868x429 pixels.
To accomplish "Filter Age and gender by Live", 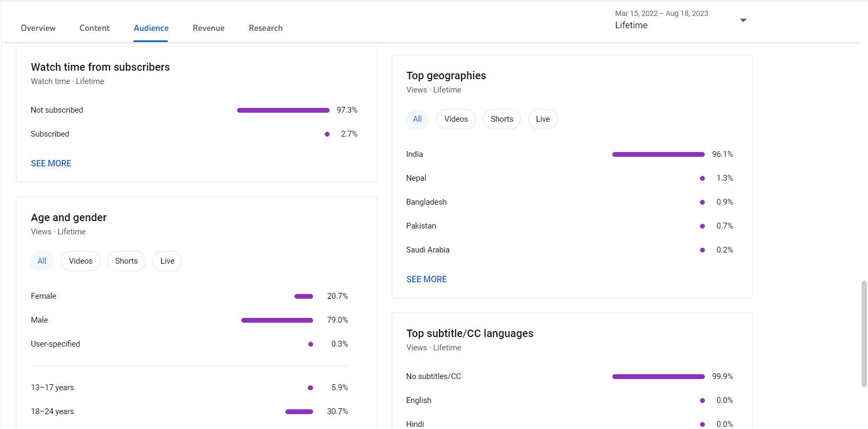I will coord(167,261).
